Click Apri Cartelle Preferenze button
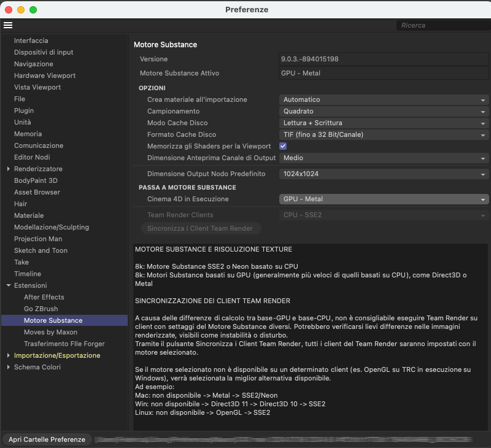This screenshot has width=491, height=448. tap(47, 439)
